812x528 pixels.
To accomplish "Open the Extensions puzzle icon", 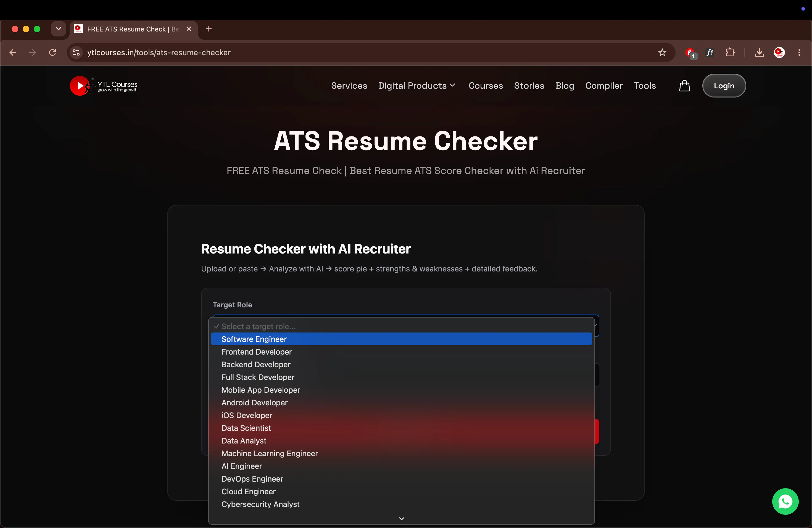I will (x=730, y=52).
